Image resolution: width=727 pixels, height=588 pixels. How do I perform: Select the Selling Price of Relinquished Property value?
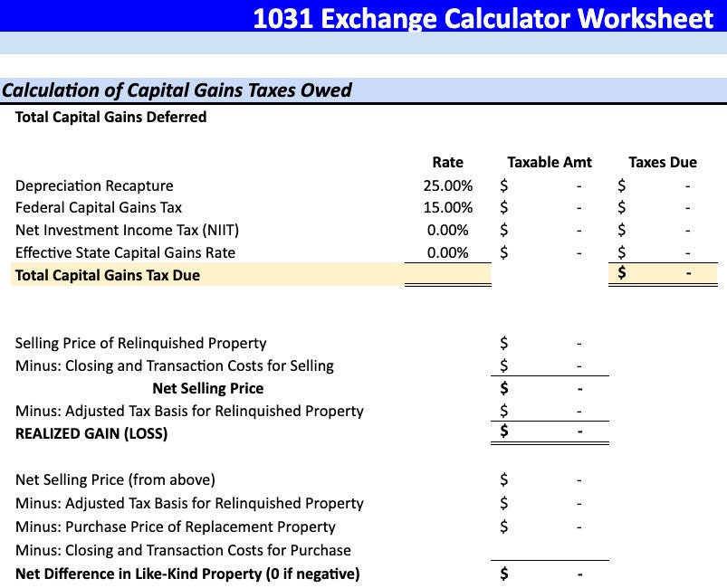coord(550,344)
